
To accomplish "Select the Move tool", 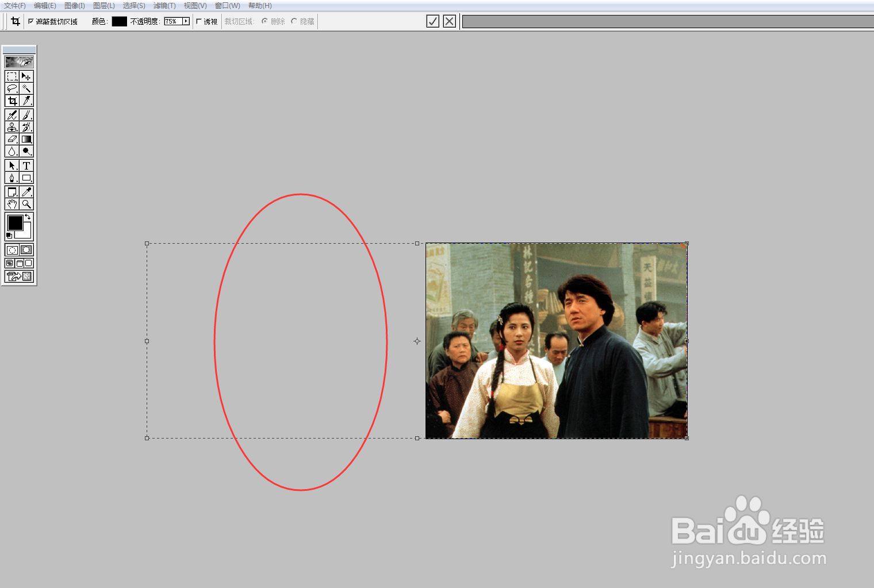I will [x=26, y=76].
